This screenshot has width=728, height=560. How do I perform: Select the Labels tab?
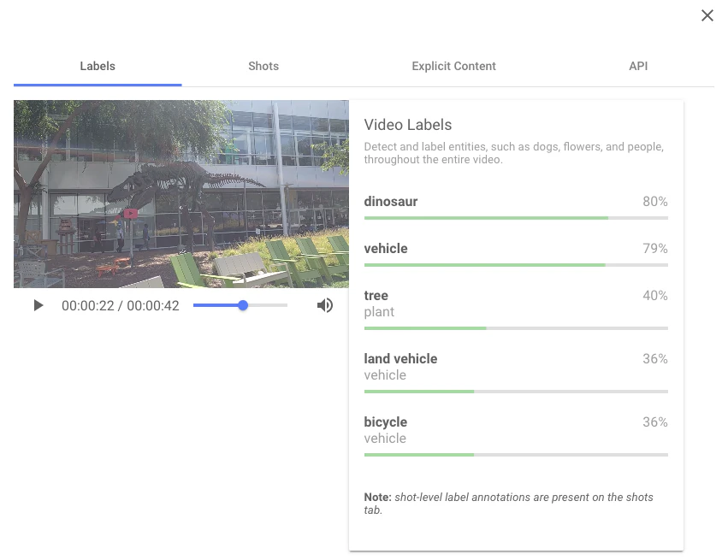98,67
